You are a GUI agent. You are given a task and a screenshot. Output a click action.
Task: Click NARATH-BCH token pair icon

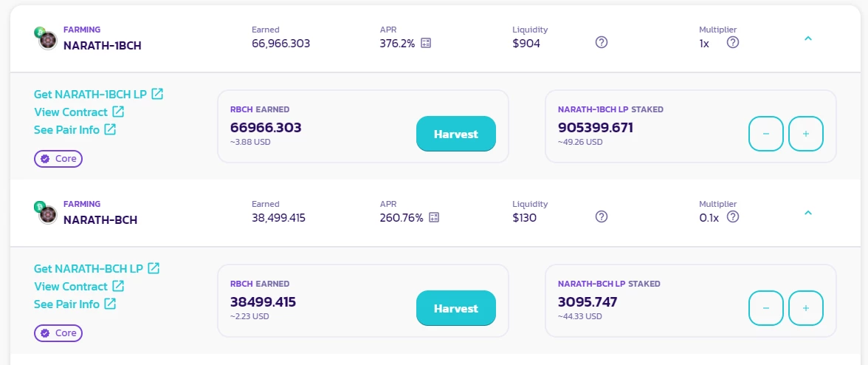[x=46, y=213]
